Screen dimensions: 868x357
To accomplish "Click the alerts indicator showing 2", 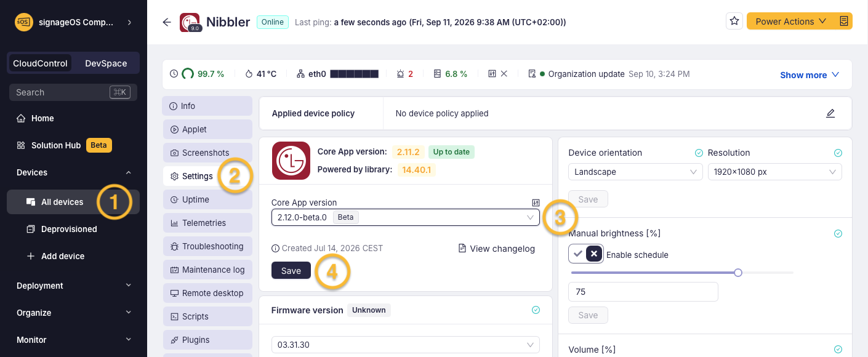I will [x=404, y=74].
